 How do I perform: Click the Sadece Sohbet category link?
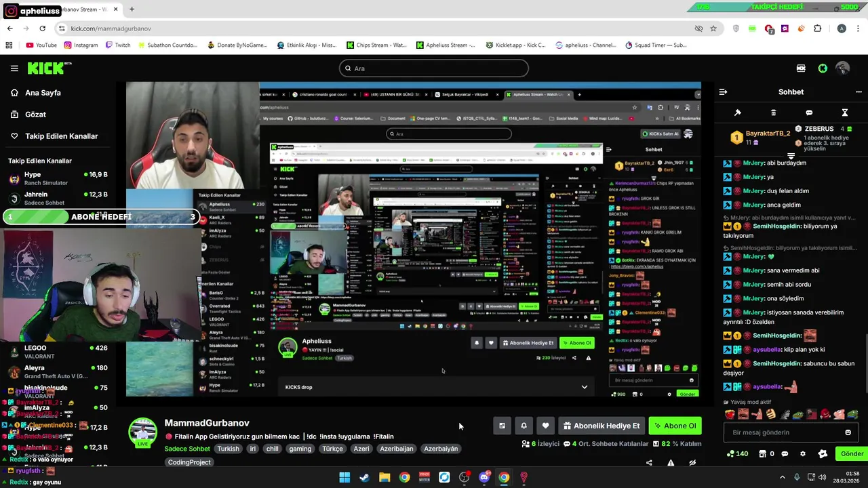pyautogui.click(x=187, y=449)
